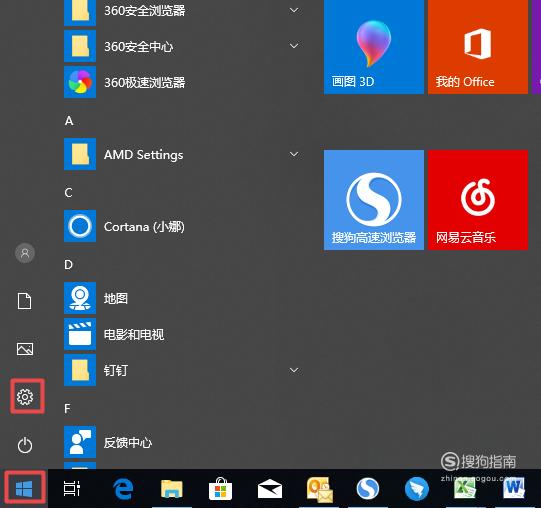Click the user account avatar
541x508 pixels.
25,253
